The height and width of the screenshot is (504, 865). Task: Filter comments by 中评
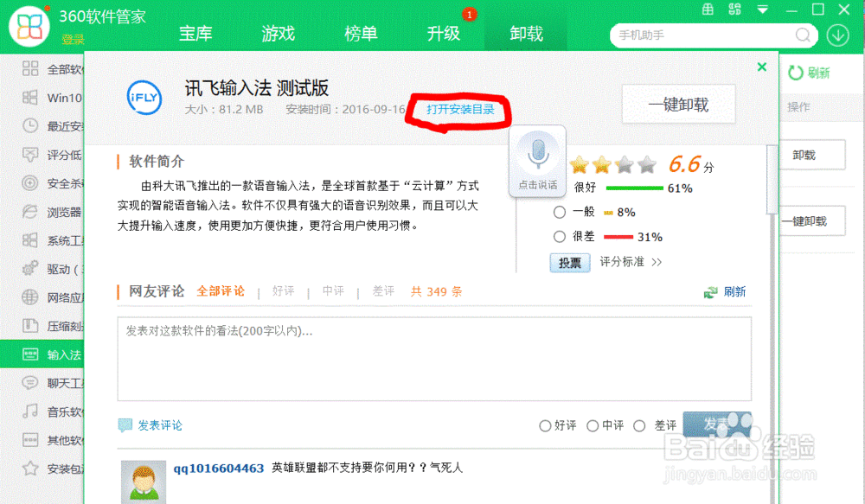(333, 291)
